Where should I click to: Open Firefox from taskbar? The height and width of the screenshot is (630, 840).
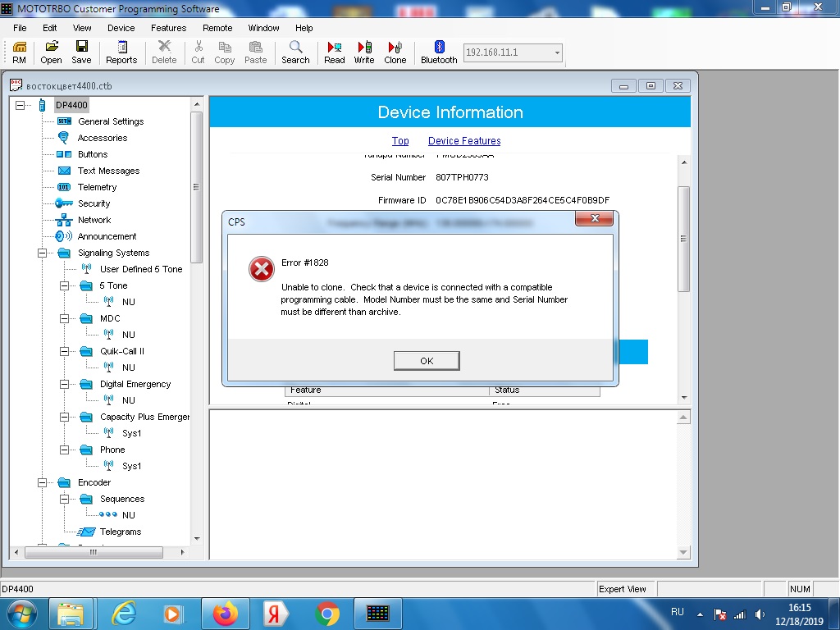click(225, 614)
